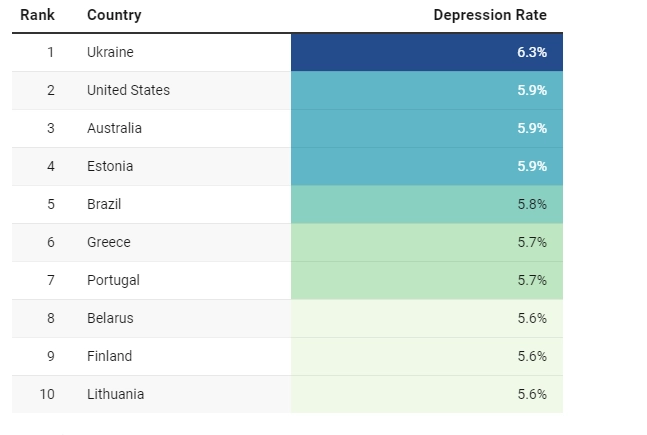Click the Rank column header
Screen dimensions: 647x435
click(37, 15)
